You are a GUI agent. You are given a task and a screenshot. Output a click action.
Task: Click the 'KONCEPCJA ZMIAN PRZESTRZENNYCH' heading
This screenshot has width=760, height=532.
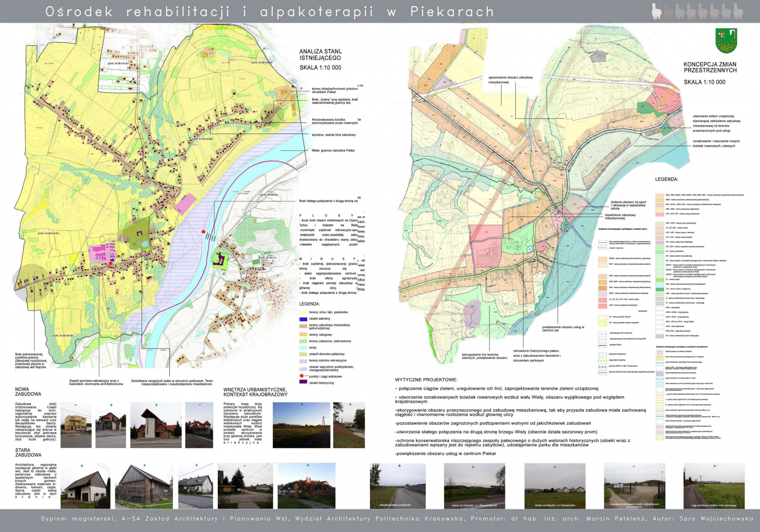(710, 67)
